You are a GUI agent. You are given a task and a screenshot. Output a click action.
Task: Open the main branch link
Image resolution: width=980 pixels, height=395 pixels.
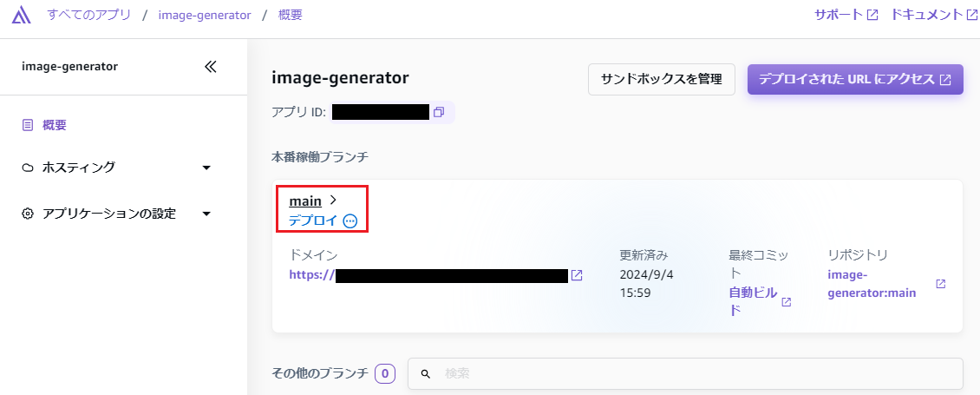tap(305, 201)
